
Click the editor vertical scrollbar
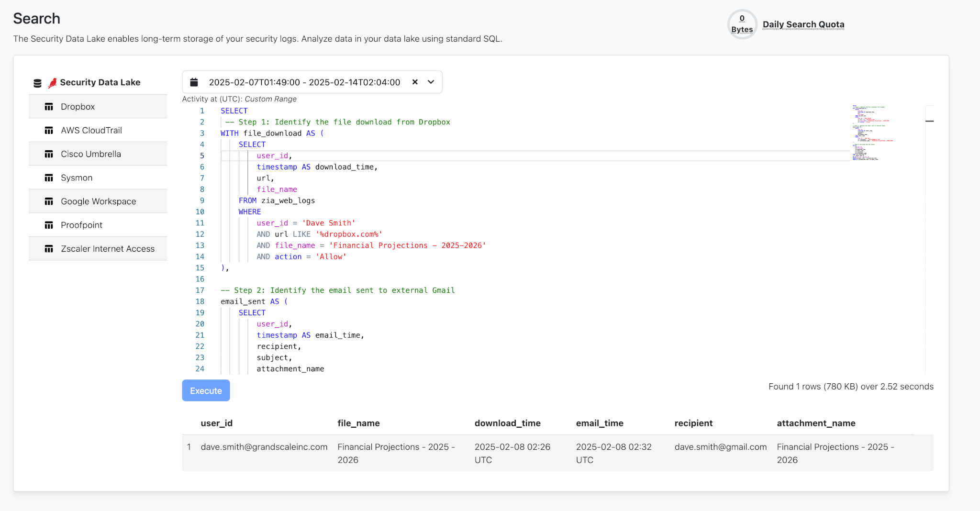click(x=929, y=239)
